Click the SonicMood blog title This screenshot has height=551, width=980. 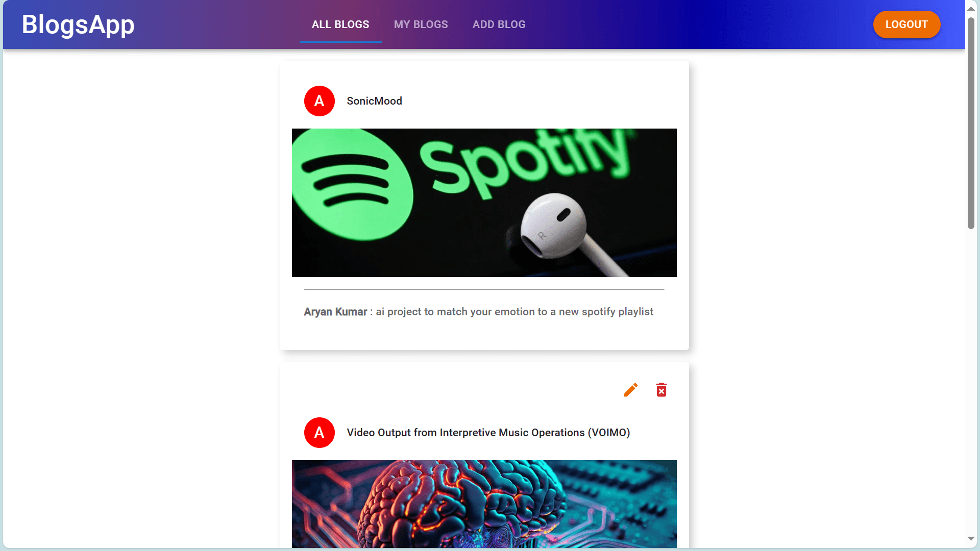375,101
